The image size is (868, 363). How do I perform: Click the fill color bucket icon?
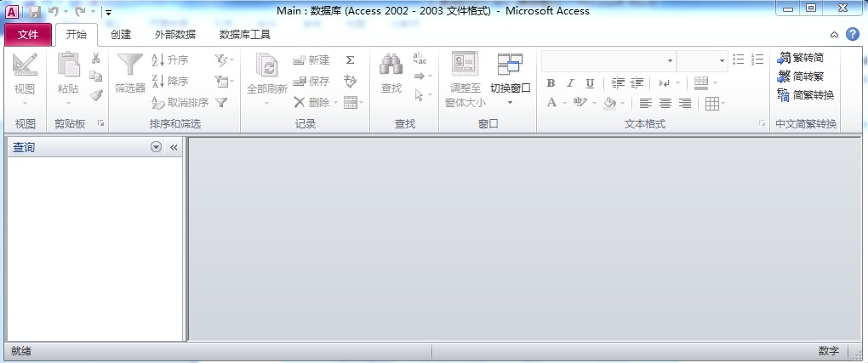pyautogui.click(x=609, y=103)
